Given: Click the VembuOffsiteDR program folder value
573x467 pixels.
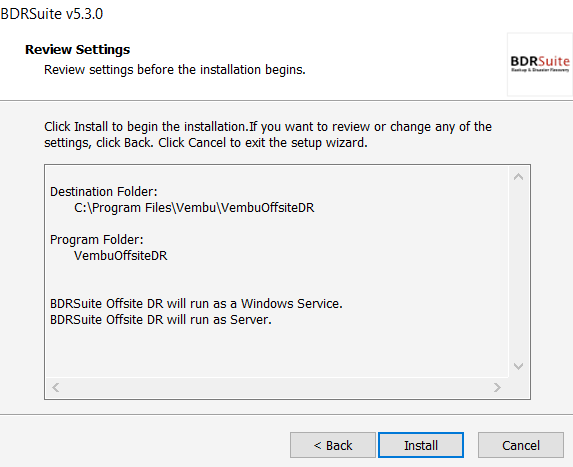Looking at the screenshot, I should coord(121,255).
